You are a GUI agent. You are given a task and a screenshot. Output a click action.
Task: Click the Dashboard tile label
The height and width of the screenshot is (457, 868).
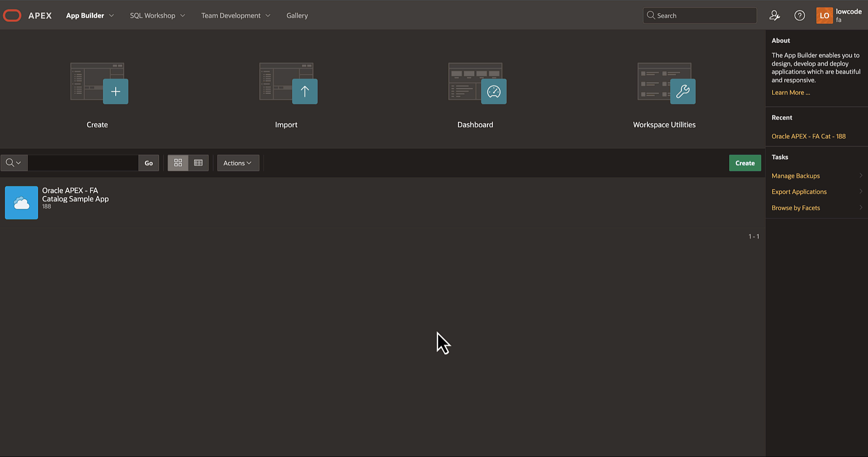[x=475, y=125]
